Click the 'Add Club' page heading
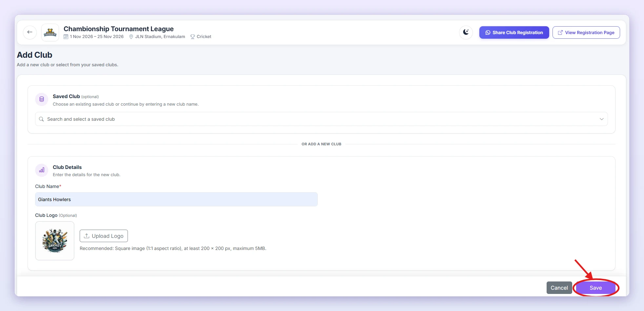The height and width of the screenshot is (311, 644). click(34, 55)
